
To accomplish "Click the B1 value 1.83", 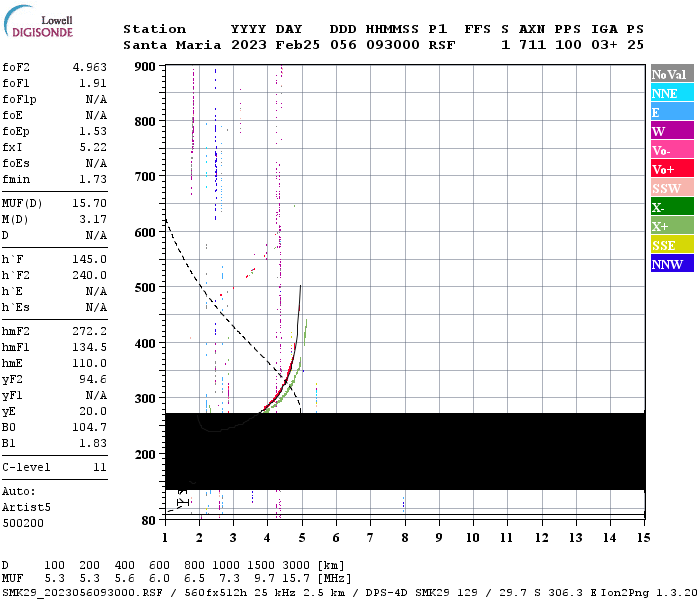I will (x=93, y=444).
